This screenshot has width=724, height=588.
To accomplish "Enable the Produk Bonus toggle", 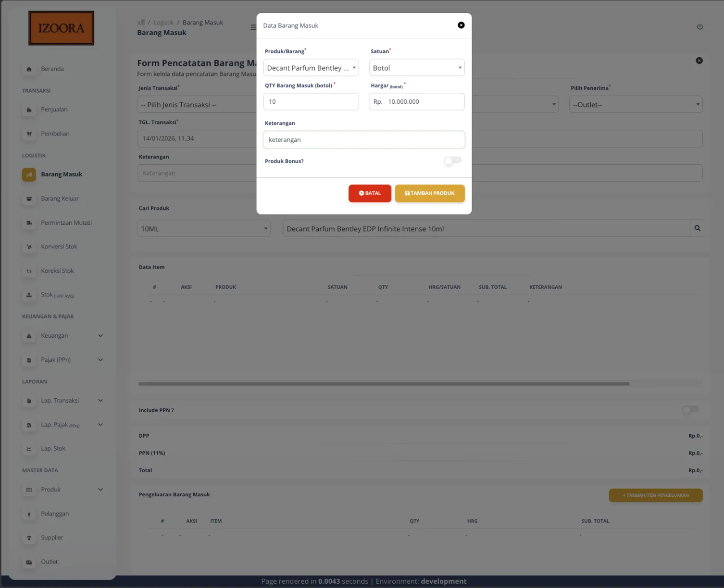I will [452, 160].
